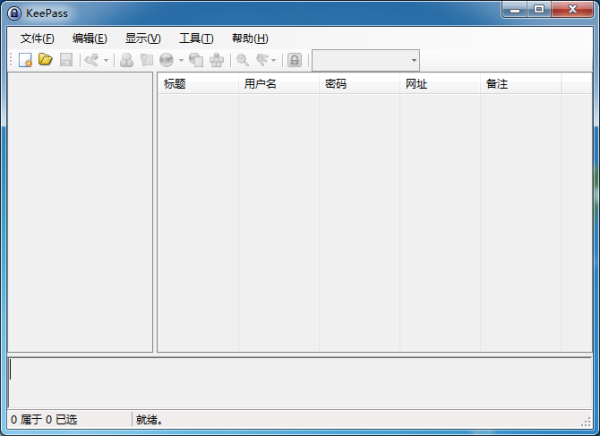Click the resize grip in status bar corner
600x436 pixels.
[x=586, y=421]
